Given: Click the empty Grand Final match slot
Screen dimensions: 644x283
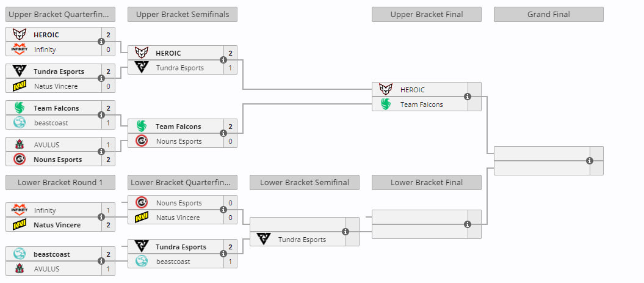Looking at the screenshot, I should 548,161.
